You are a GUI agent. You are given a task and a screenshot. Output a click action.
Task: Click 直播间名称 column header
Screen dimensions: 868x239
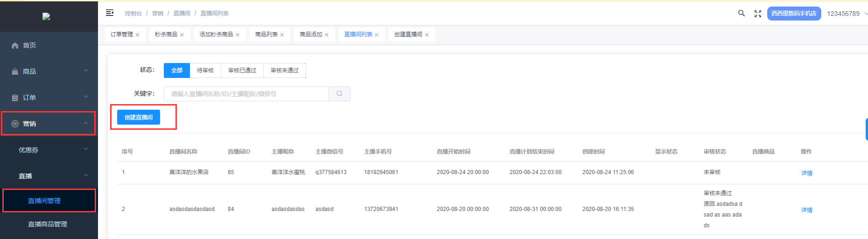click(x=183, y=152)
